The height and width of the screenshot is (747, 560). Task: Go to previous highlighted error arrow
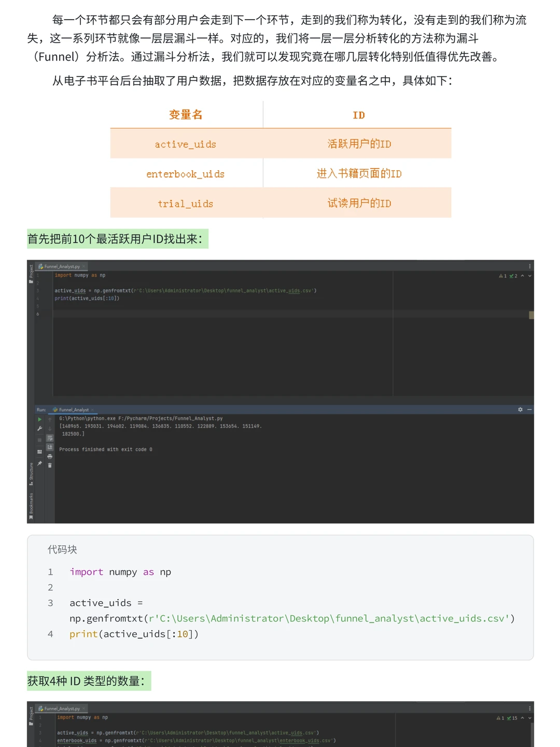pos(522,276)
